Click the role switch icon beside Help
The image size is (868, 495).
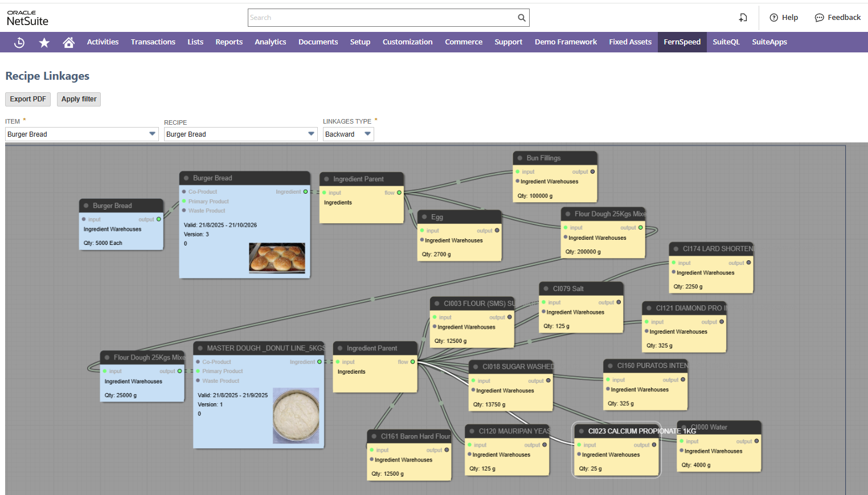[743, 18]
